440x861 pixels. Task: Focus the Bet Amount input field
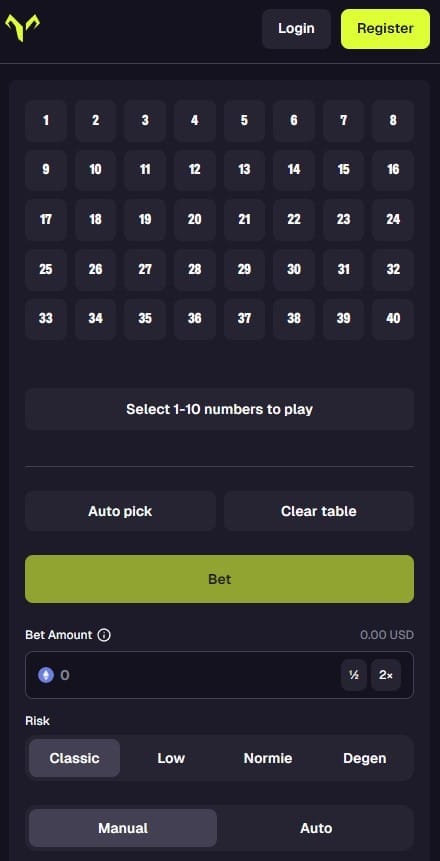198,675
